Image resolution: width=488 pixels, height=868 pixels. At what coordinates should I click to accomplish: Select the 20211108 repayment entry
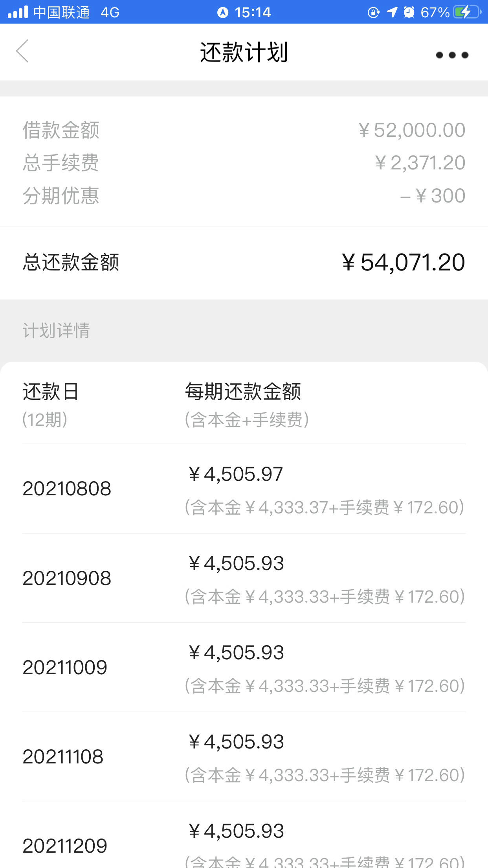(244, 756)
